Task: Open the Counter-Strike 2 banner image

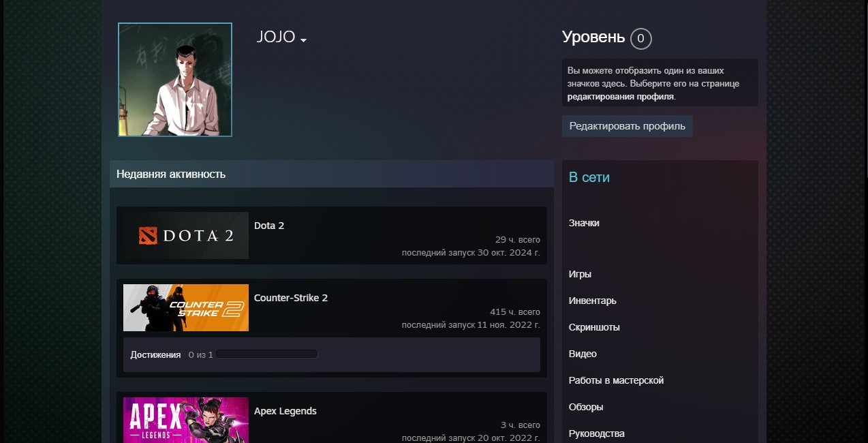Action: 186,308
